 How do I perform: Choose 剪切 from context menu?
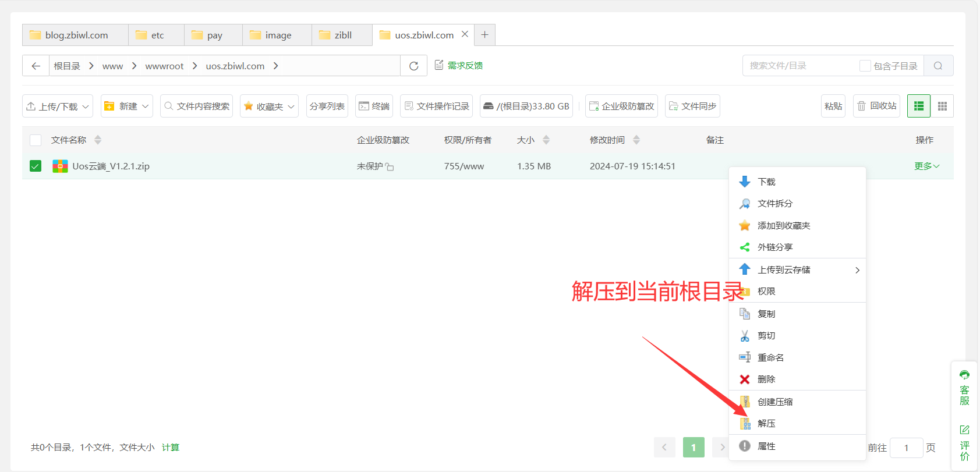pos(797,336)
